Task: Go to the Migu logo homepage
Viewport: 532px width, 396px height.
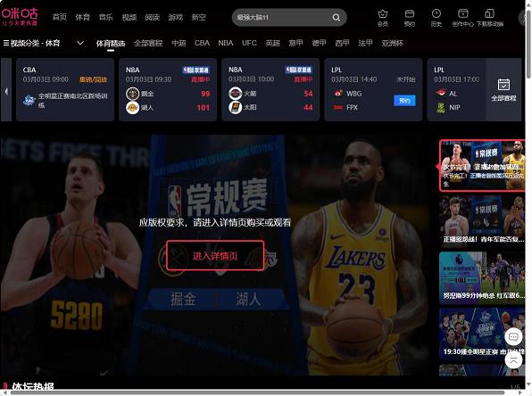Action: (20, 17)
